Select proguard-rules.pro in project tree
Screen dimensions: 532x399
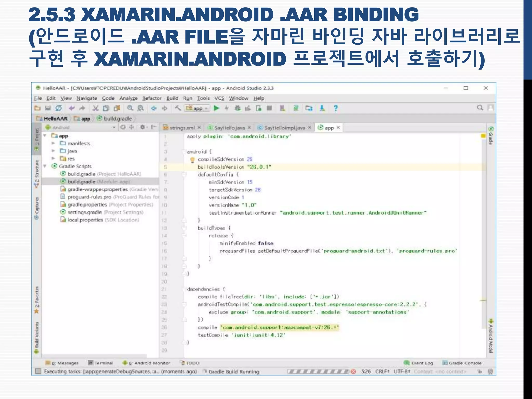click(x=109, y=197)
